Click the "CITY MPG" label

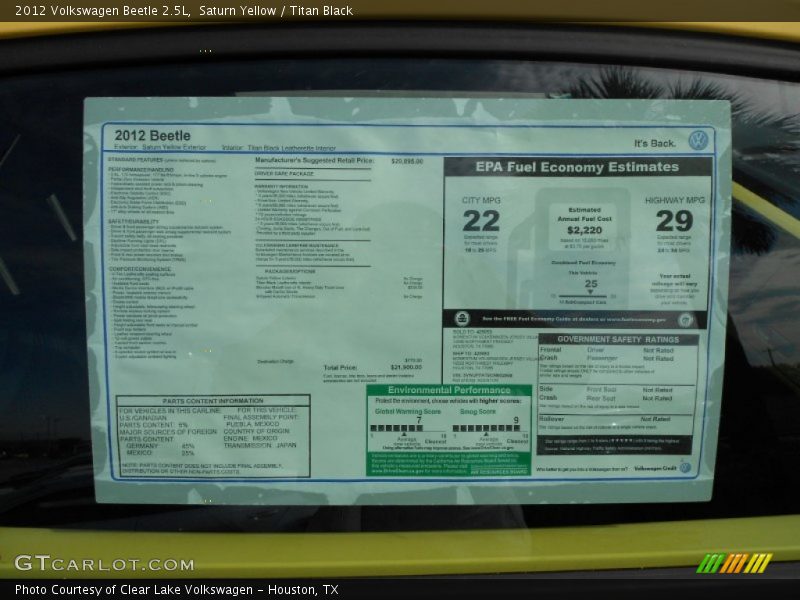[x=481, y=201]
